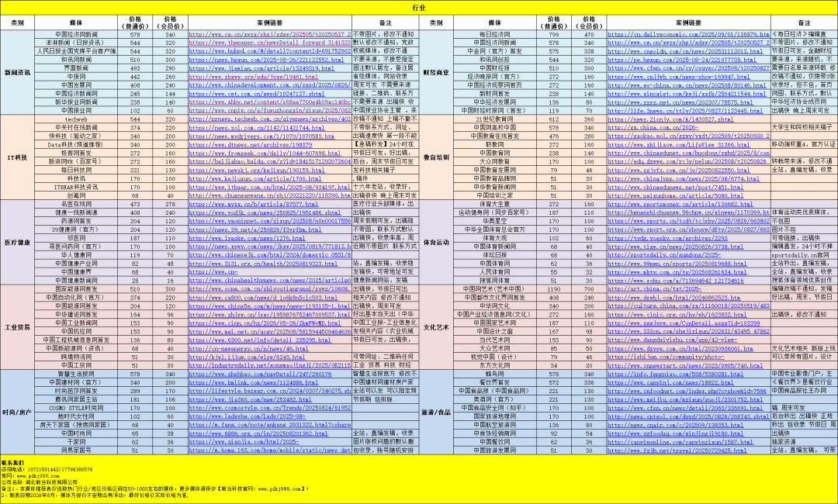838x504 pixels.
Task: Open the art.china.cn link
Action: click(654, 289)
